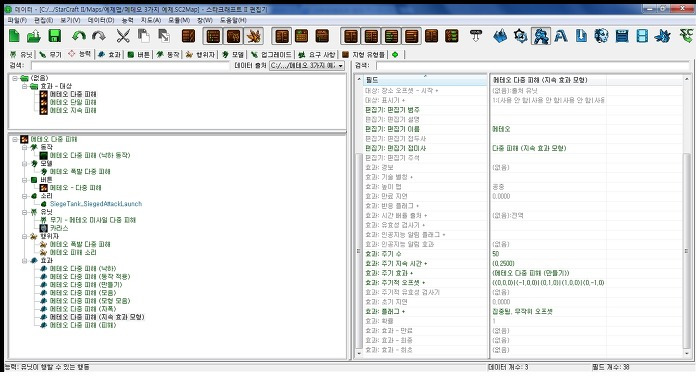
Task: Select 메테오 단일 피해 in the top list
Action: point(73,102)
